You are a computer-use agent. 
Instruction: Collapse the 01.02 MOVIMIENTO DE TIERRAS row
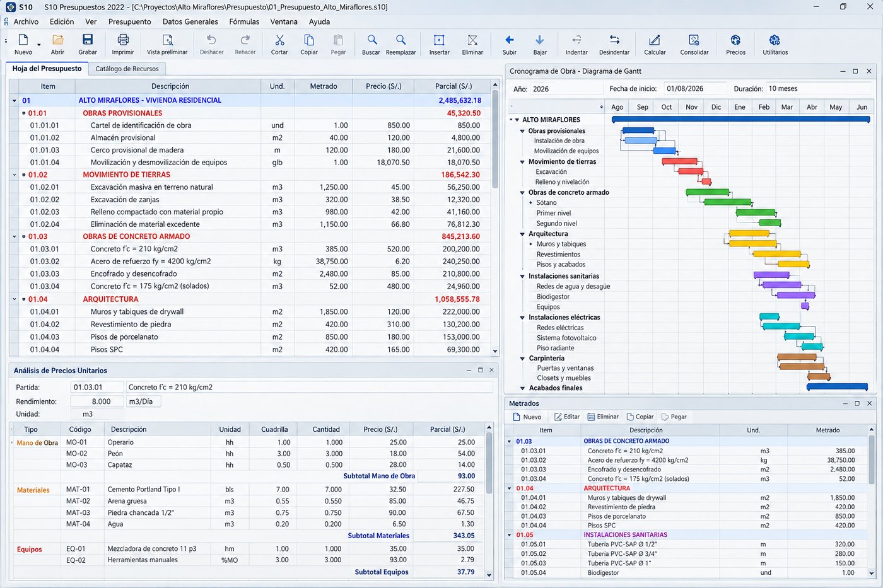click(15, 175)
